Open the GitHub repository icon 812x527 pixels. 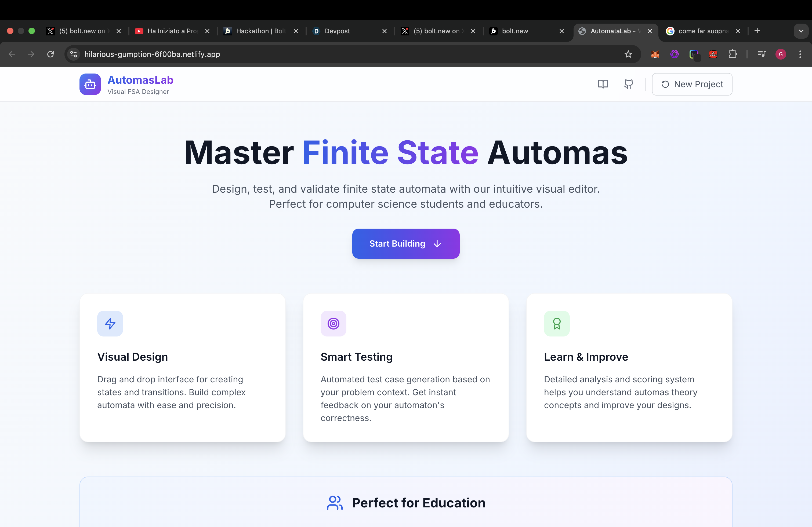[x=628, y=84]
